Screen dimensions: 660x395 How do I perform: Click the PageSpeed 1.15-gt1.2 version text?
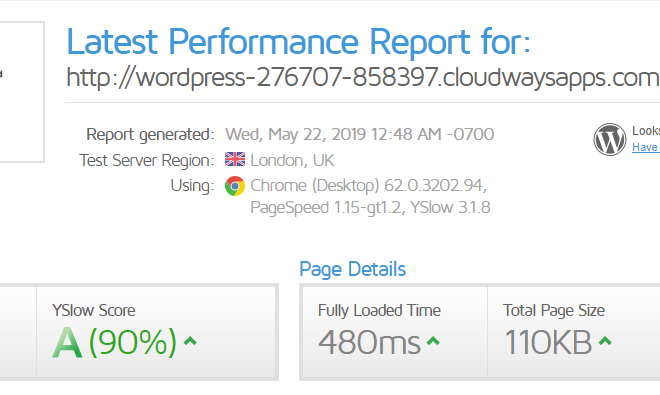pos(326,208)
